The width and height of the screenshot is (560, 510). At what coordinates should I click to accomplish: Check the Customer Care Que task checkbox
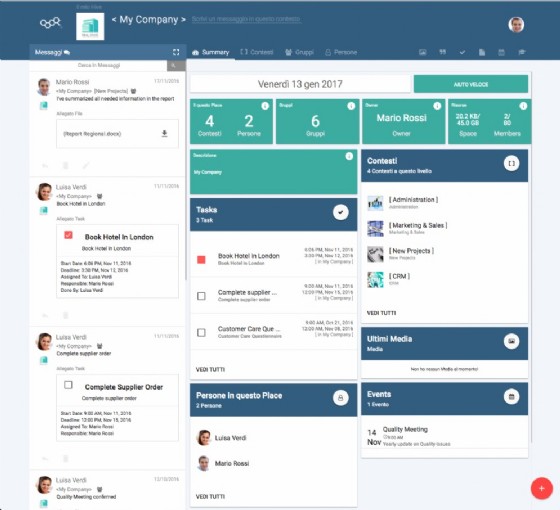point(201,332)
